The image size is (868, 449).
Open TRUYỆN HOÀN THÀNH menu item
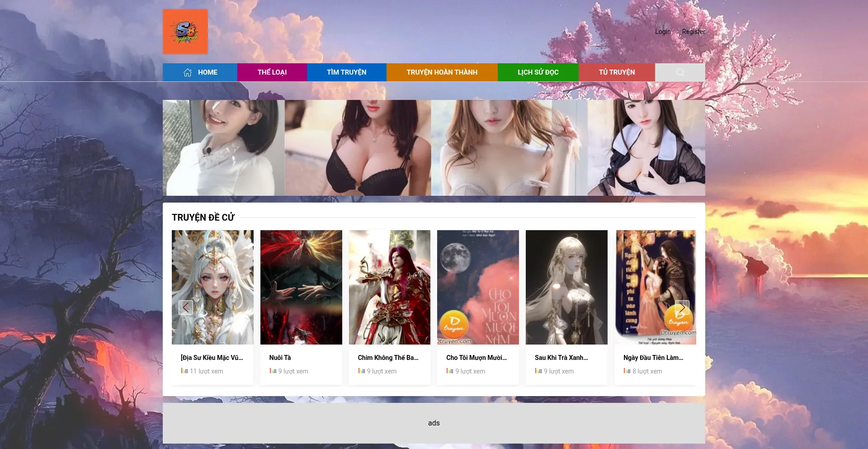pos(442,72)
